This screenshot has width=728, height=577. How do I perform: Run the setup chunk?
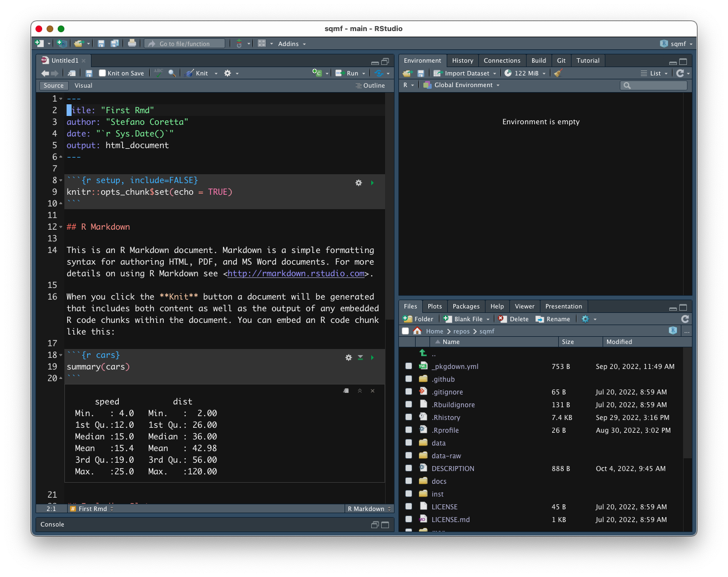[x=372, y=183]
